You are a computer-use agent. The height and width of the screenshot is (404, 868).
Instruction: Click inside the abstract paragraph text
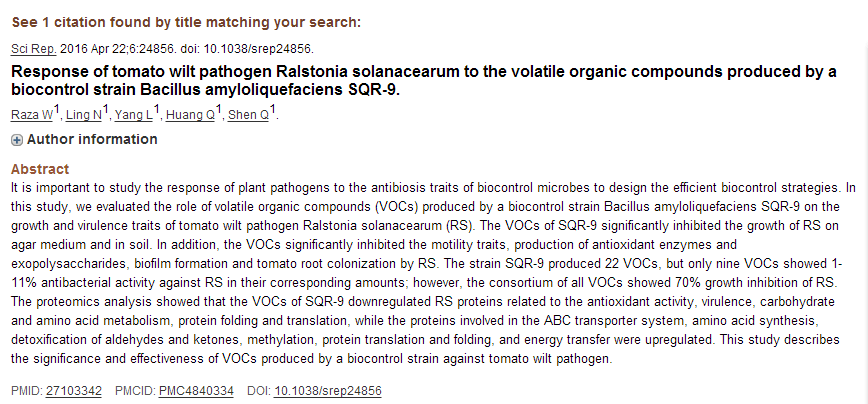tap(430, 270)
